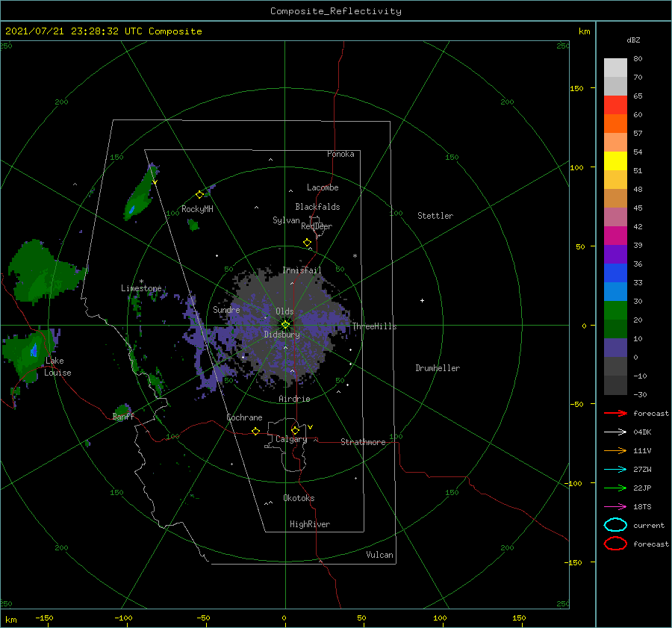Click the RedDeer city label

(317, 226)
